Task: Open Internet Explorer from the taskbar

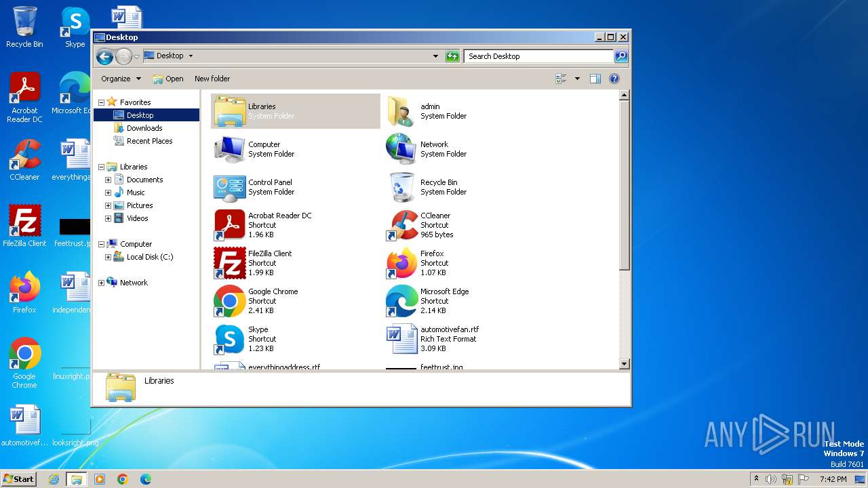Action: 54,479
